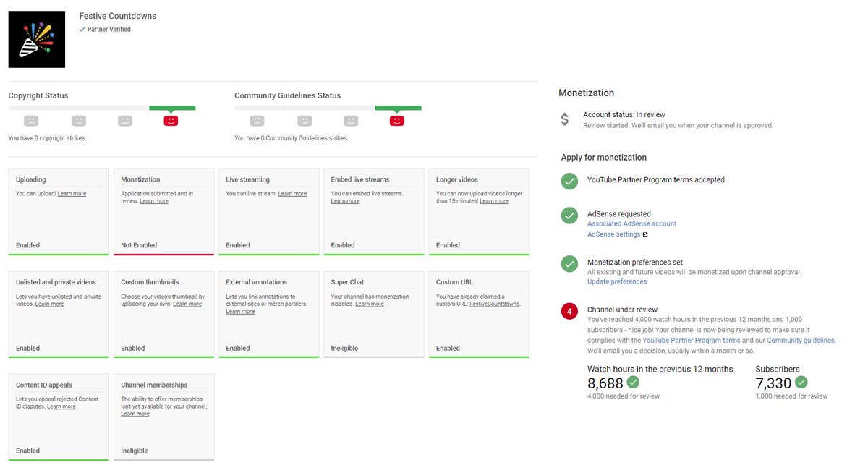
Task: Click green check next to Partner Program terms accepted
Action: click(x=569, y=181)
